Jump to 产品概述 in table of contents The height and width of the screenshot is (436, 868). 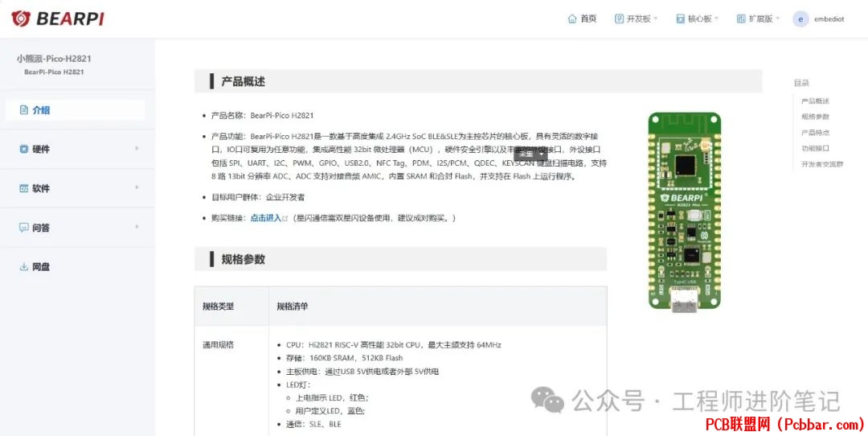tap(816, 101)
